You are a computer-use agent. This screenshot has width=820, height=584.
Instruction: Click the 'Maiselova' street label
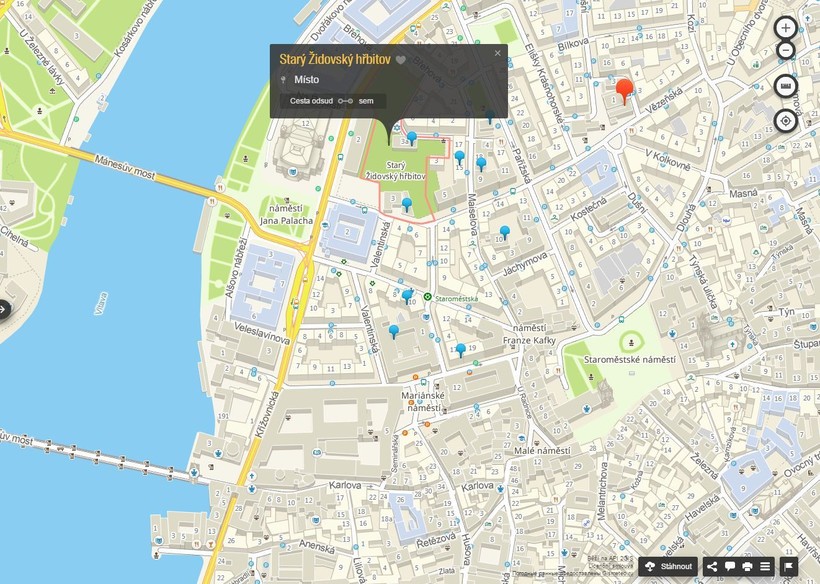(472, 214)
